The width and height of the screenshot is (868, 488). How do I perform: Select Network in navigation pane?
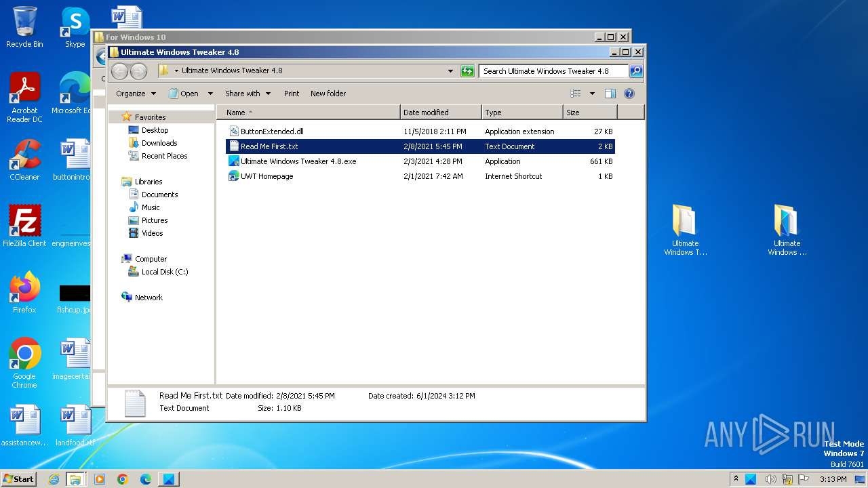point(149,298)
